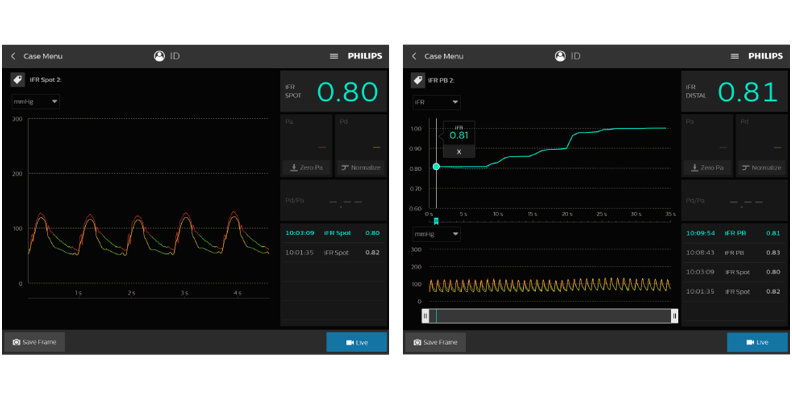Click the teal position line in range slider
This screenshot has width=792, height=397.
click(436, 316)
